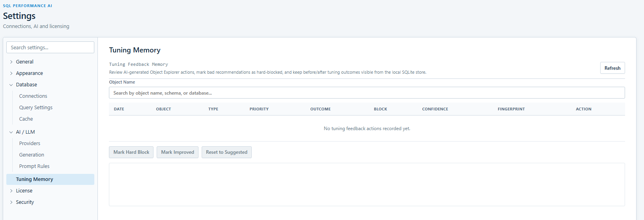Sort by the OBJECT column header
Image resolution: width=644 pixels, height=220 pixels.
click(163, 109)
